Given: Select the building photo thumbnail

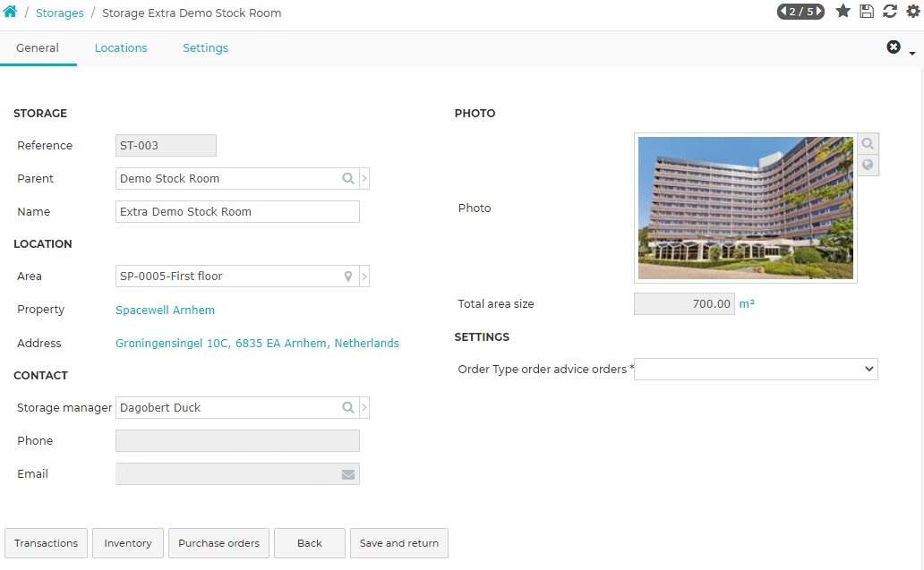Looking at the screenshot, I should [x=746, y=208].
